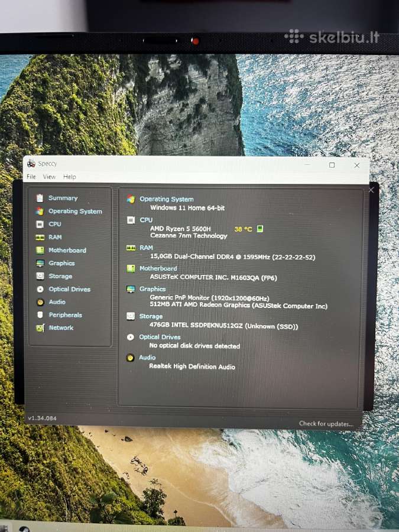
Task: Click the RAM module icon in sidebar
Action: pos(40,237)
